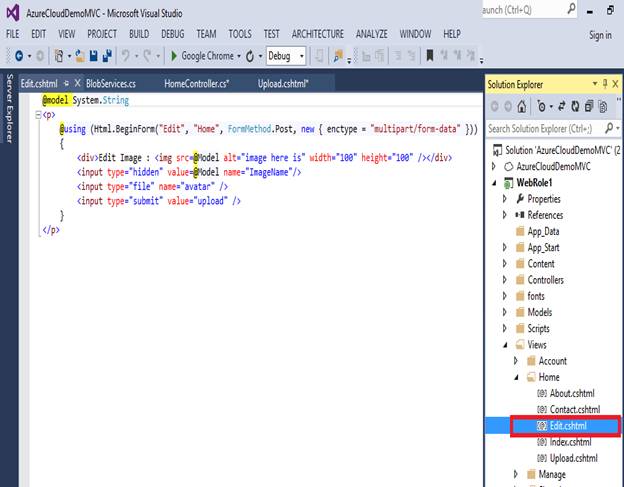This screenshot has height=487, width=624.
Task: Click Sync with Active Document icon
Action: (560, 106)
